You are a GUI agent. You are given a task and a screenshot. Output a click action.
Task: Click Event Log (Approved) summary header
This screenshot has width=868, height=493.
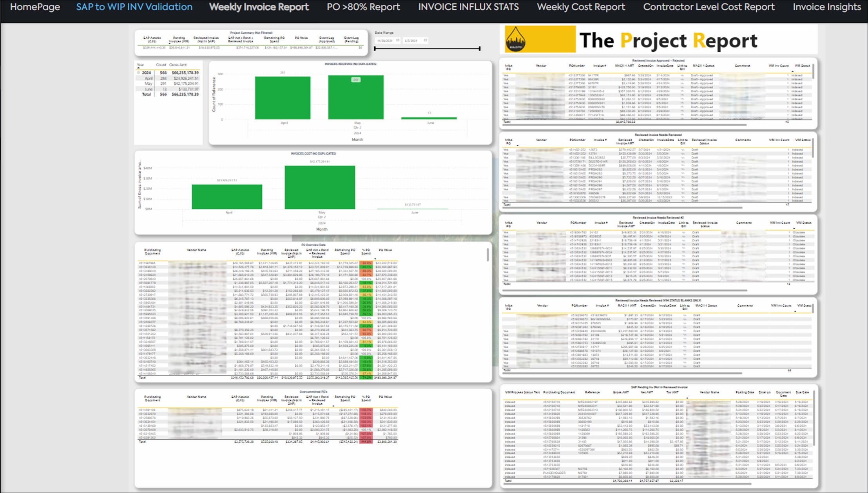pos(327,40)
